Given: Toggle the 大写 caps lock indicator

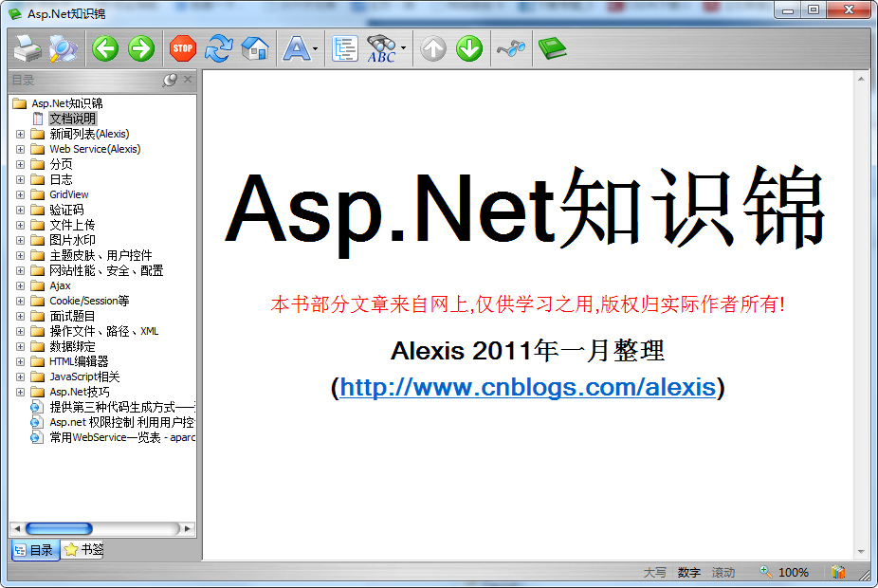Looking at the screenshot, I should (x=656, y=572).
